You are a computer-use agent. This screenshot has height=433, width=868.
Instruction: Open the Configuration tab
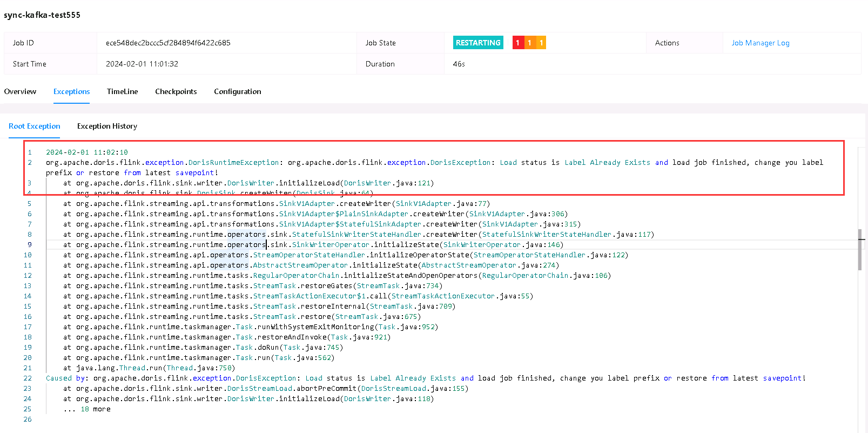pos(237,91)
